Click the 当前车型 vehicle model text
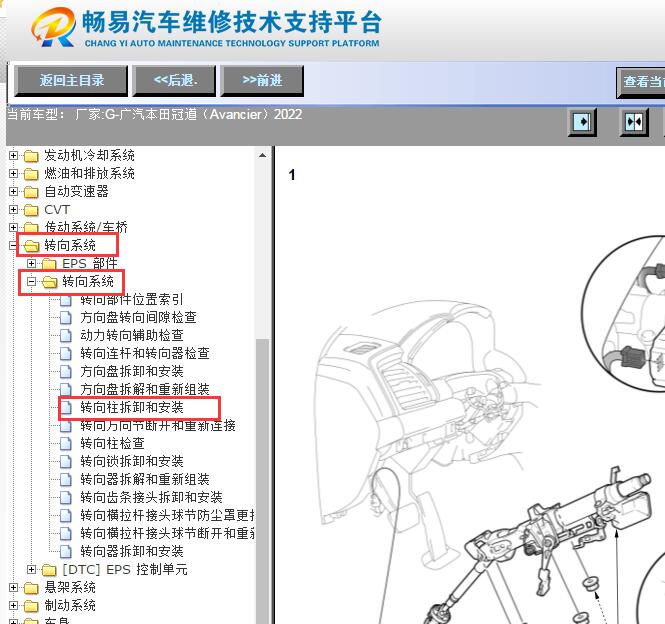The width and height of the screenshot is (665, 624). click(154, 115)
